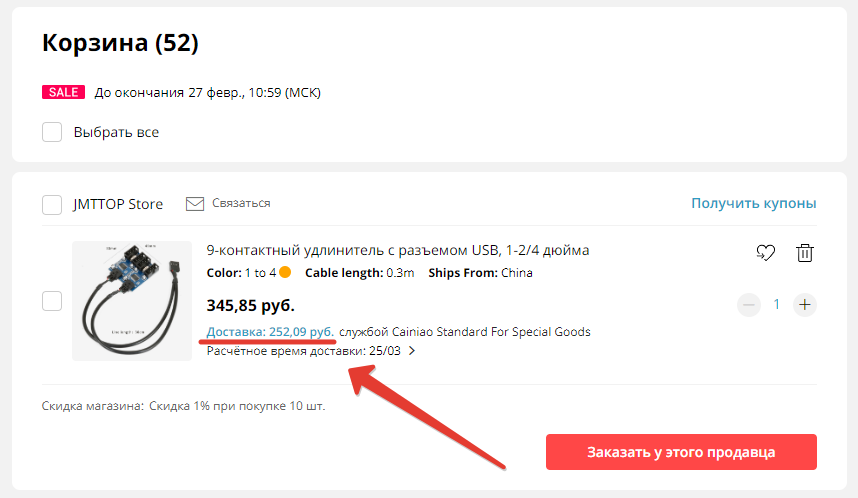
Task: Open Доставка: 252,09 руб. shipping options
Action: coord(270,332)
